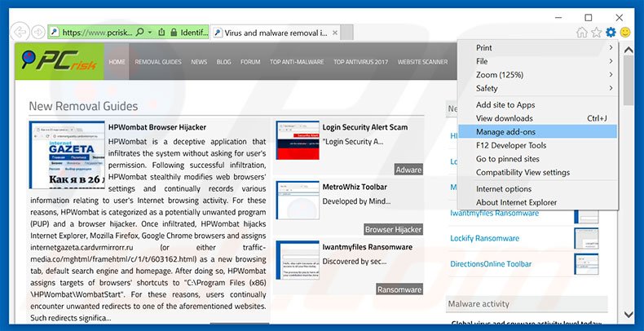644x331 pixels.
Task: Click the padlock security icon
Action: (x=174, y=33)
